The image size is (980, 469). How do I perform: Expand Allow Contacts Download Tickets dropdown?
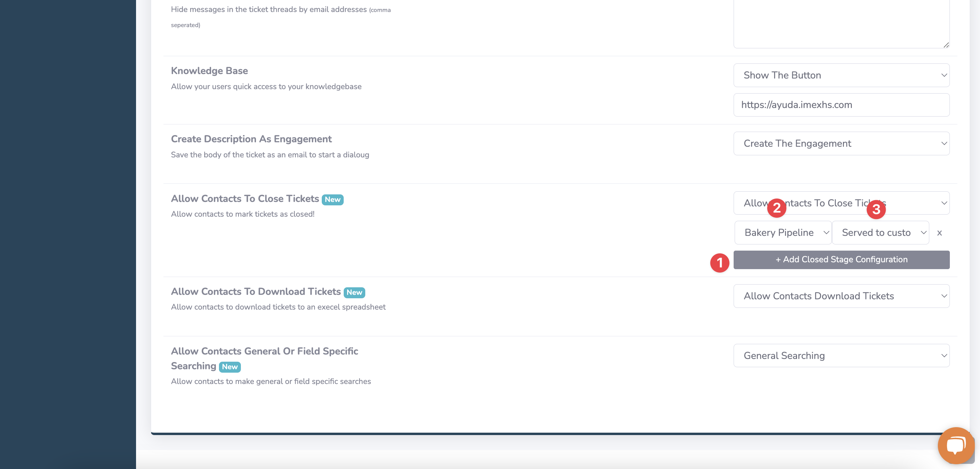click(x=841, y=296)
